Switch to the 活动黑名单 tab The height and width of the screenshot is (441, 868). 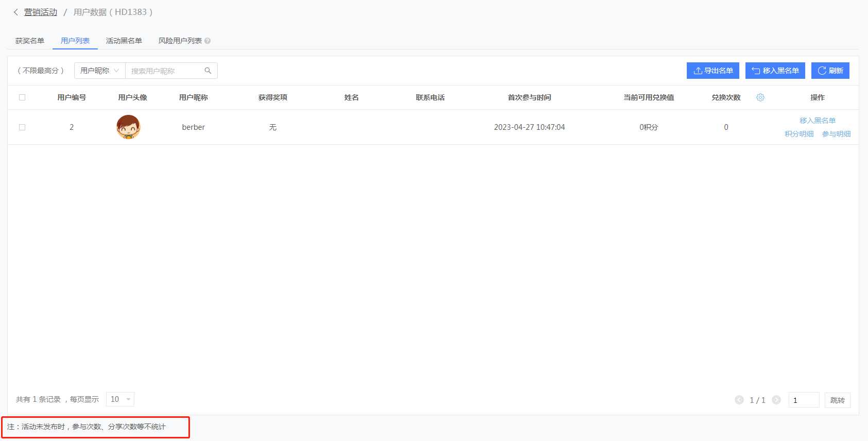[124, 41]
